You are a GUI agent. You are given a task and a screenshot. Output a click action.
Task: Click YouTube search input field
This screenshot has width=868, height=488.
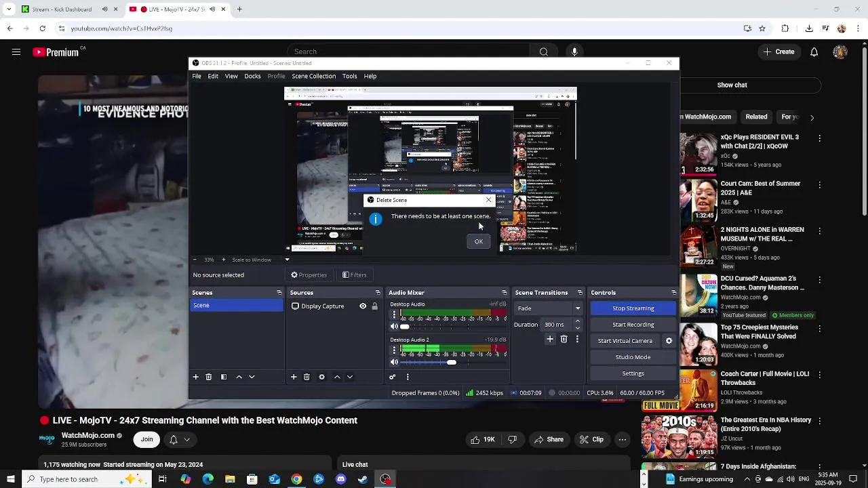click(407, 52)
